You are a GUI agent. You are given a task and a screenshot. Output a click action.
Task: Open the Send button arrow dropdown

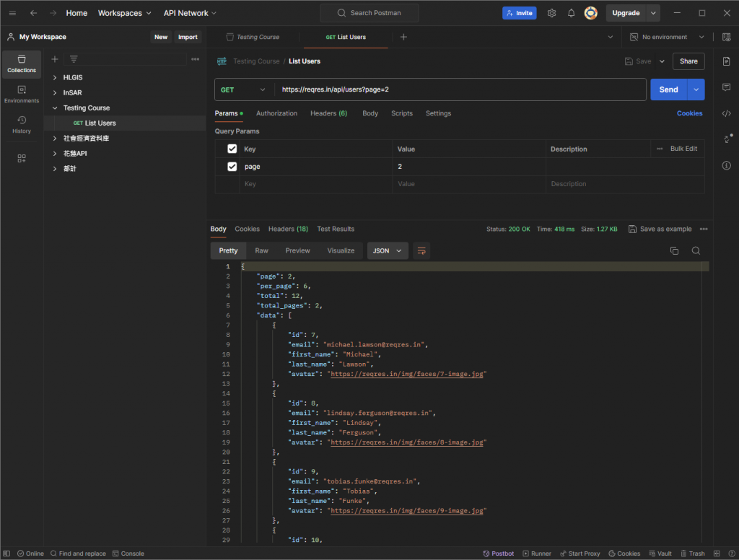coord(696,89)
